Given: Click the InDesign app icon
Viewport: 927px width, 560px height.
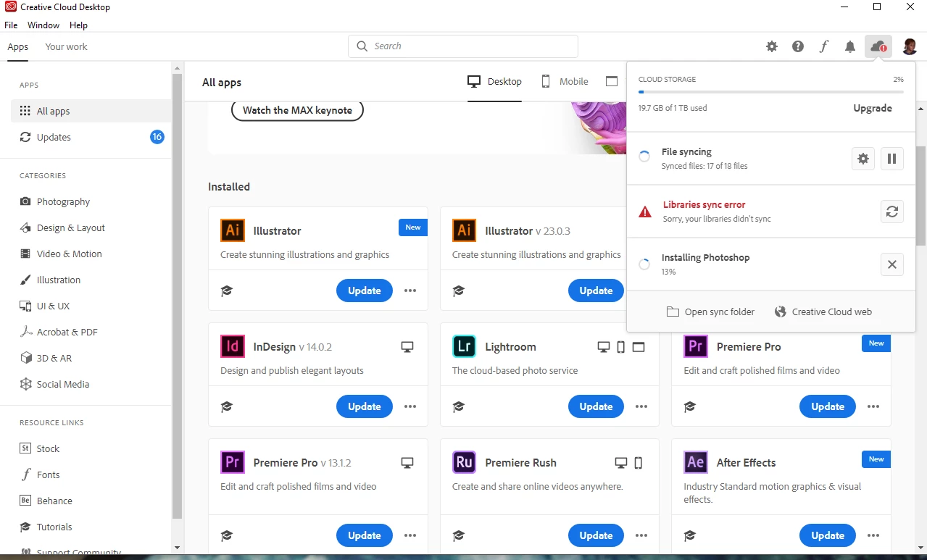Looking at the screenshot, I should coord(233,346).
